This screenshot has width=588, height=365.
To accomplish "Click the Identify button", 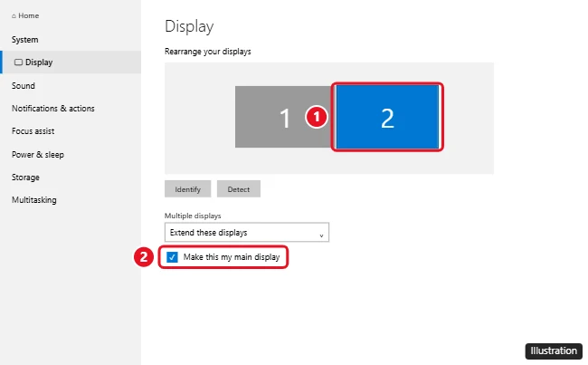I will pyautogui.click(x=187, y=189).
